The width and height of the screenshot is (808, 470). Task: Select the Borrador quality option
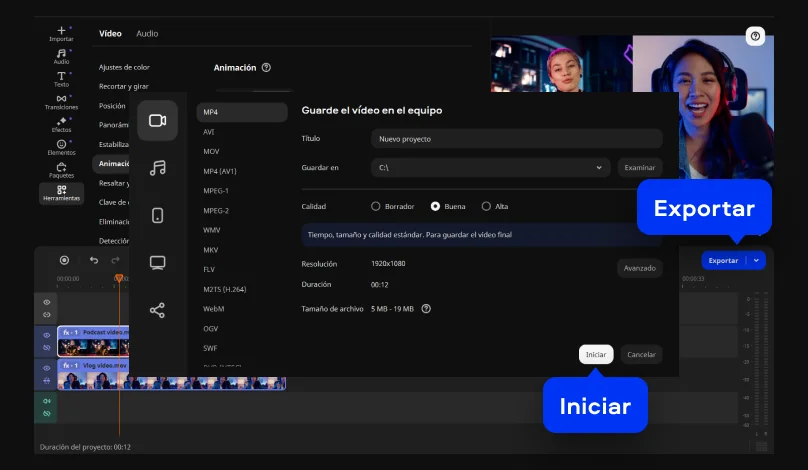[377, 206]
